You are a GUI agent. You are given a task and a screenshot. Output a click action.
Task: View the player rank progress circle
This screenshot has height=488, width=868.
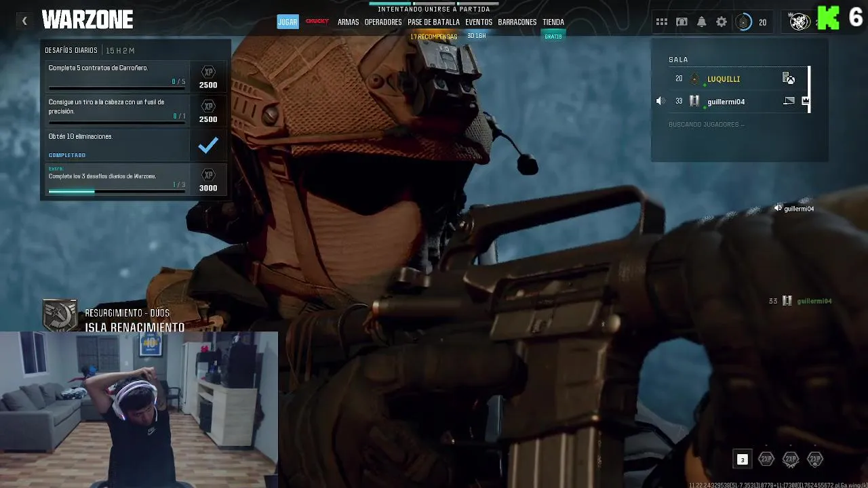pyautogui.click(x=744, y=22)
